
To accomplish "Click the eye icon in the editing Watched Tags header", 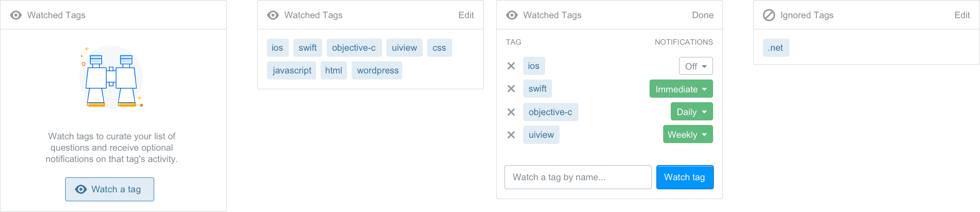I will pyautogui.click(x=512, y=15).
